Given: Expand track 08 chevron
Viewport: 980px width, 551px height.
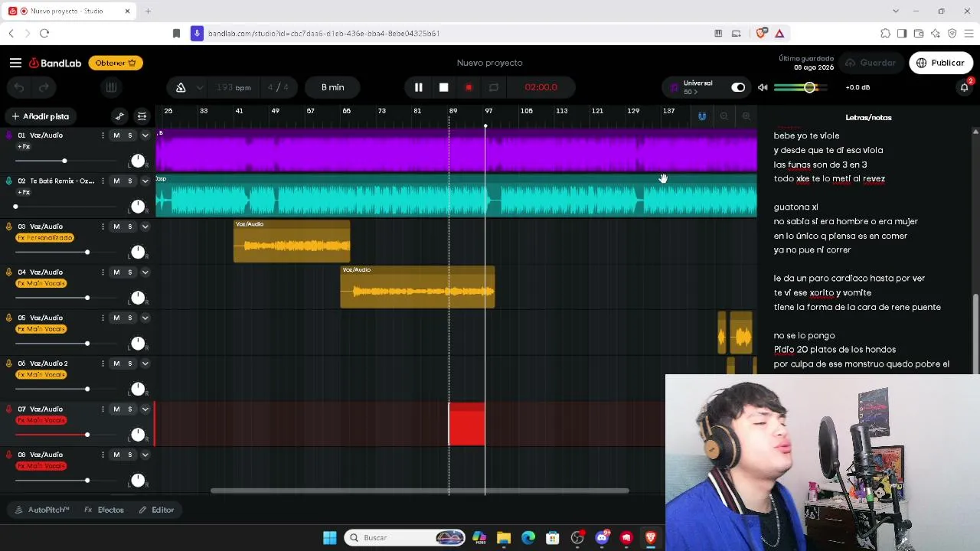Looking at the screenshot, I should [145, 455].
